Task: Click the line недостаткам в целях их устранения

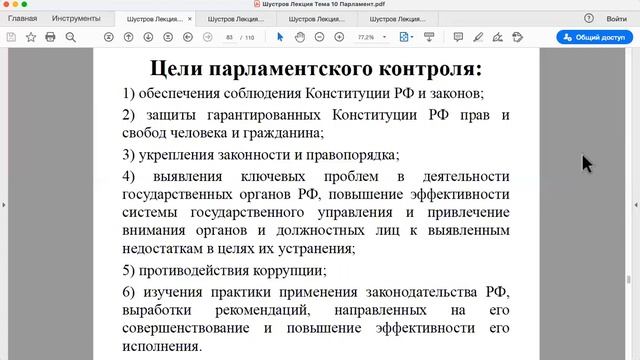Action: [x=239, y=249]
